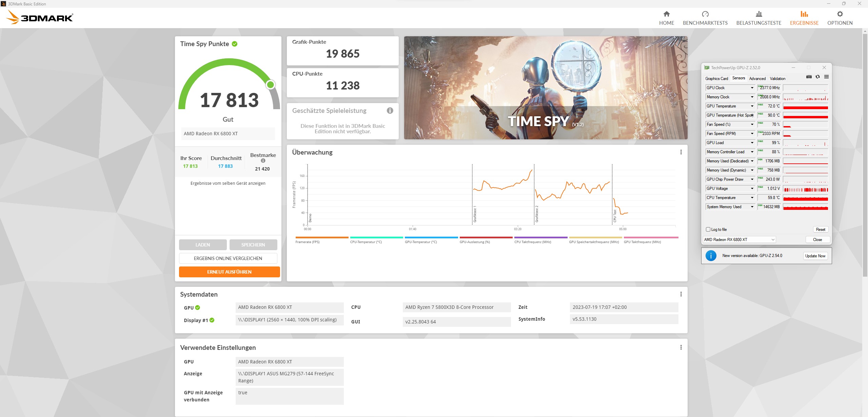Expand the GPU Clock sensor dropdown
868x417 pixels.
coord(752,88)
